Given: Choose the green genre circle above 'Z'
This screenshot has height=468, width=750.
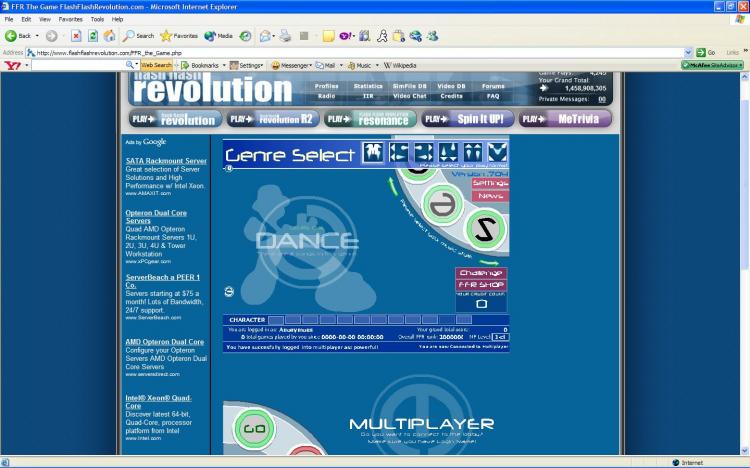Looking at the screenshot, I should pyautogui.click(x=442, y=204).
